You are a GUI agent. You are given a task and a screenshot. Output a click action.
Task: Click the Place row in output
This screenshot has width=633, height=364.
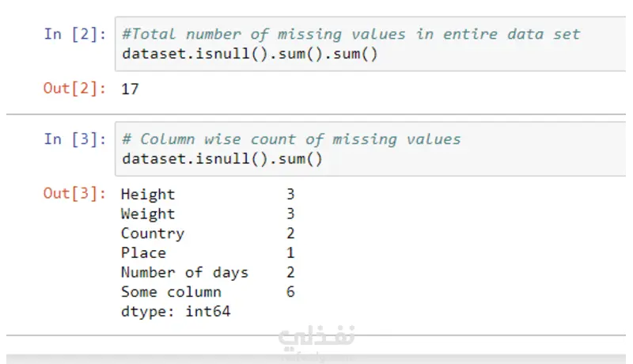point(208,253)
